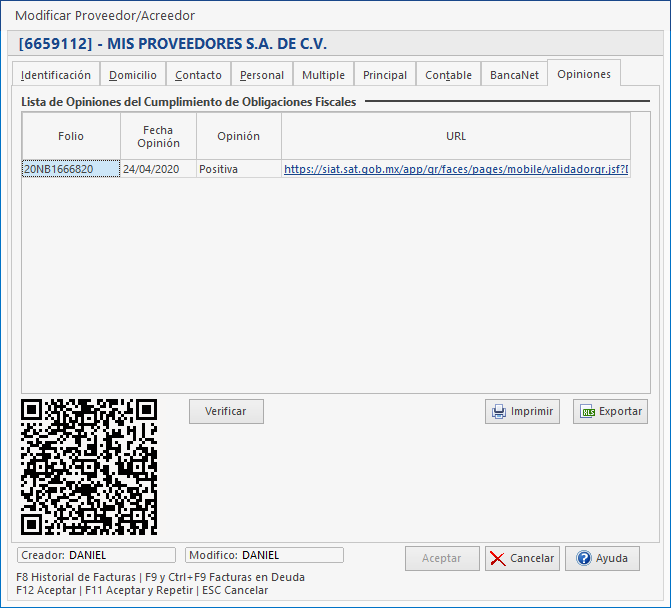
Task: Go to the Contacto tab
Action: pyautogui.click(x=198, y=75)
